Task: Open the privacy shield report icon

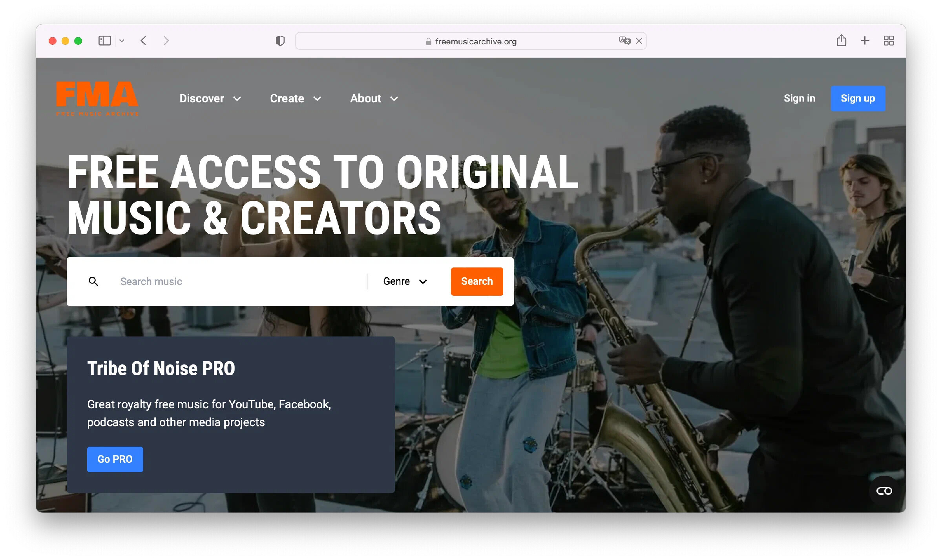Action: (x=280, y=41)
